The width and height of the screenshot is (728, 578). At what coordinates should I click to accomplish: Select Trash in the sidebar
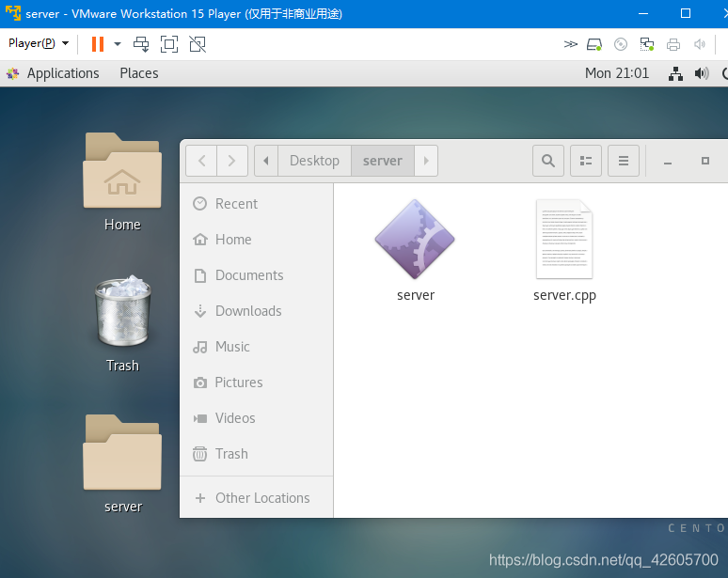point(256,454)
